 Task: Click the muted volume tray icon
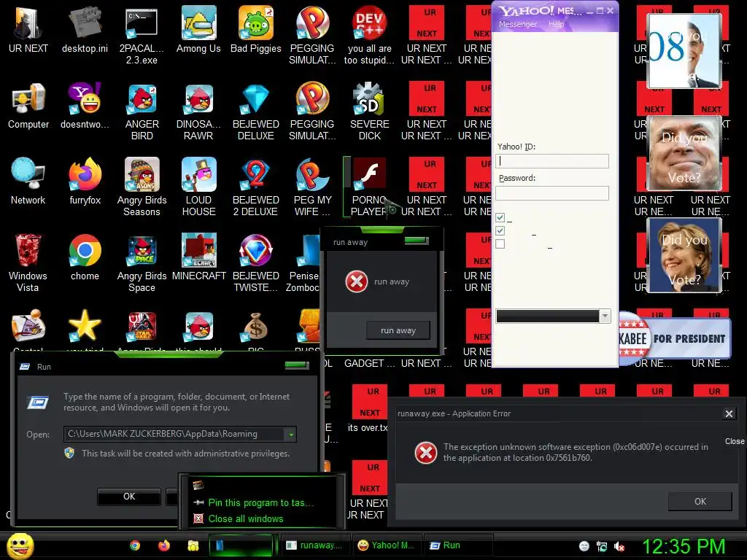[619, 547]
